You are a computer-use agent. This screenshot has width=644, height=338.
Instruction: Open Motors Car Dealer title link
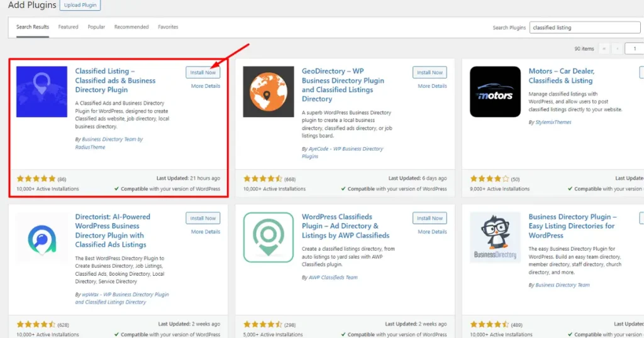562,76
